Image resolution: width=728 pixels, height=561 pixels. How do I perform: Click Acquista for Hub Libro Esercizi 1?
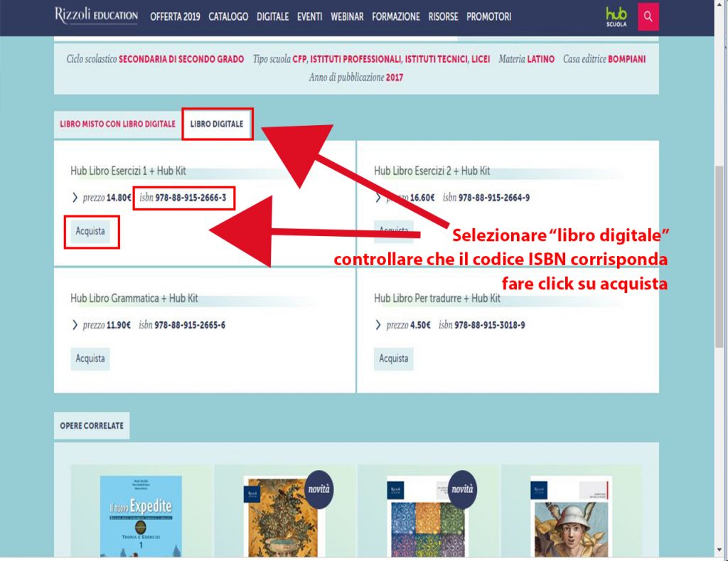[x=90, y=231]
